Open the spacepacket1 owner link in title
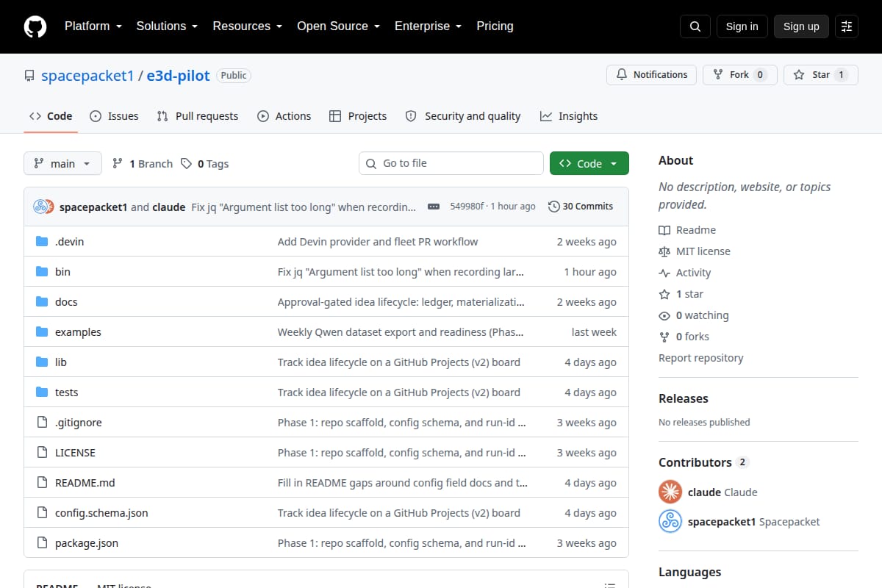This screenshot has height=588, width=882. tap(87, 76)
